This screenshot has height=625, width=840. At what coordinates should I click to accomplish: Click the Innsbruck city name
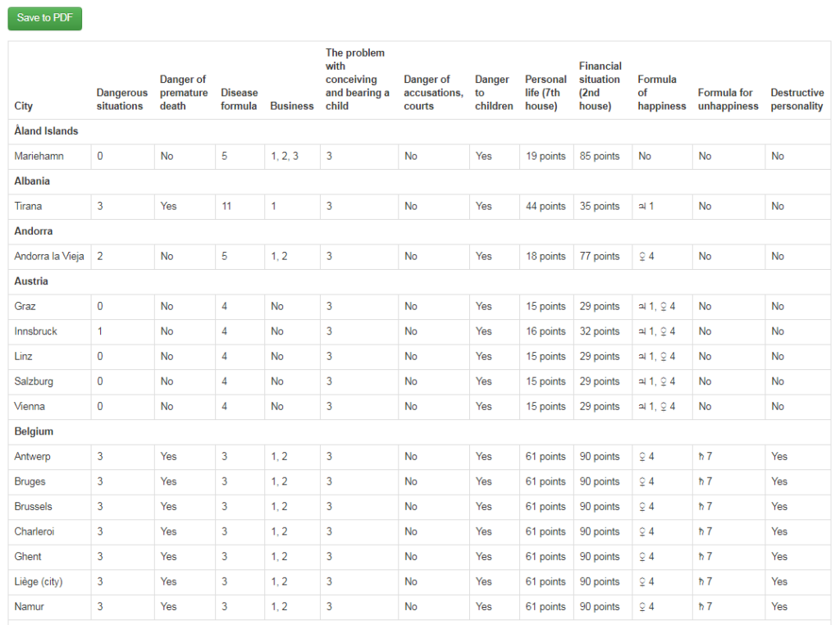point(36,331)
